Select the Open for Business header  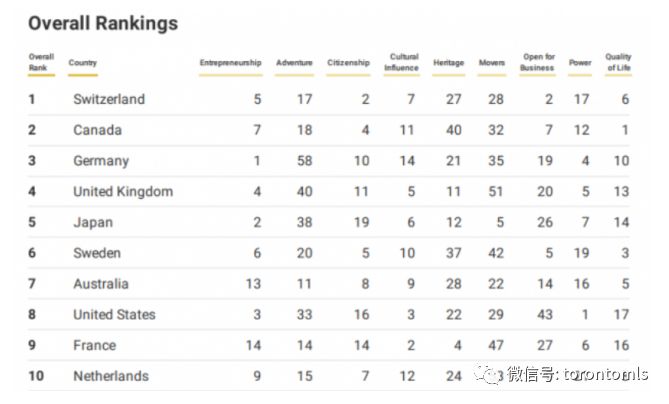(x=537, y=62)
